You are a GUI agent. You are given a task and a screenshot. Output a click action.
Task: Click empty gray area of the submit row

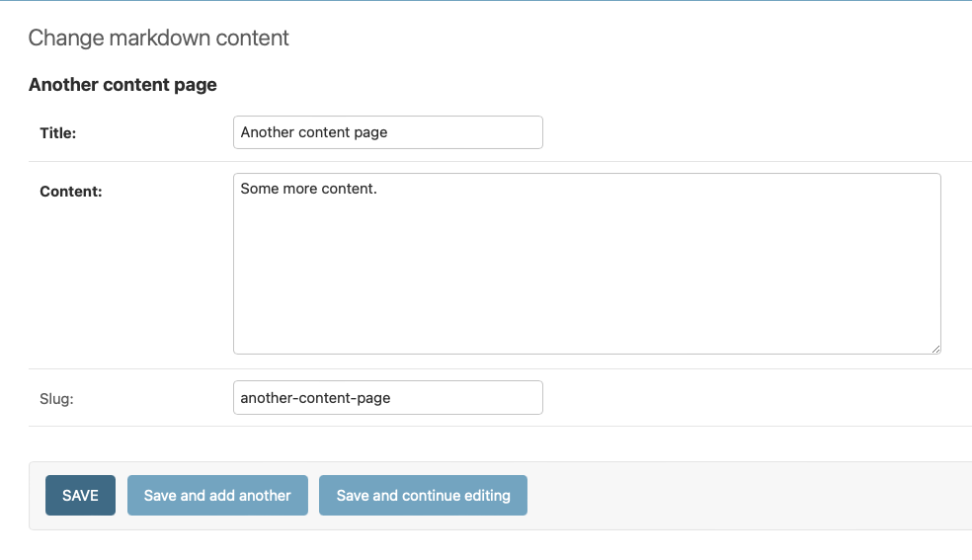(744, 496)
